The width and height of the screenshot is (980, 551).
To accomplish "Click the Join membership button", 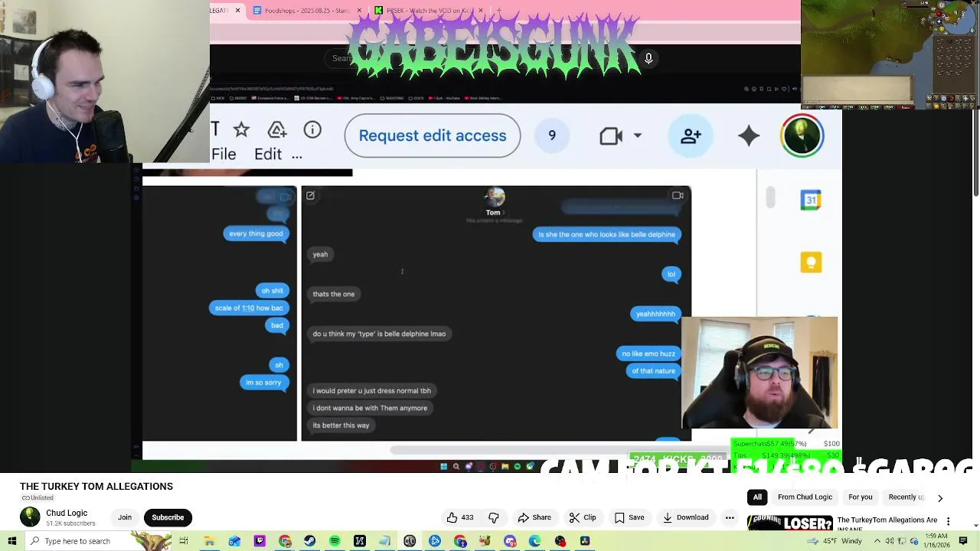I will (x=125, y=517).
